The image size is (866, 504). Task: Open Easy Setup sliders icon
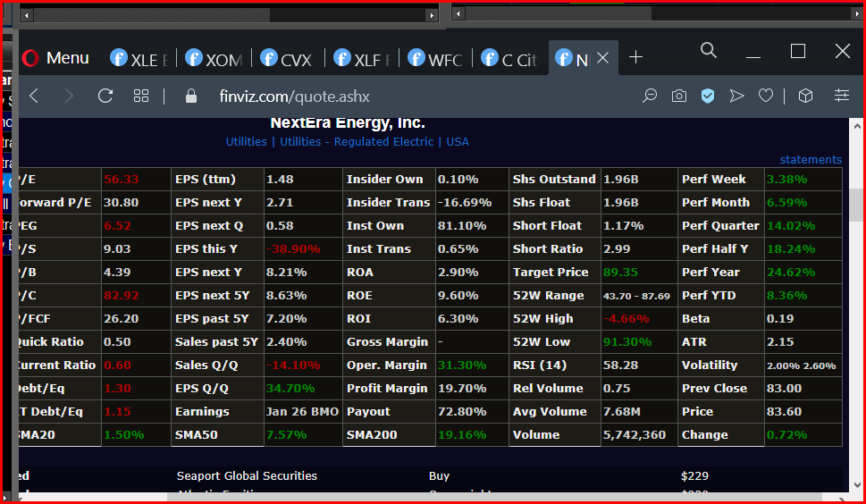coord(841,96)
